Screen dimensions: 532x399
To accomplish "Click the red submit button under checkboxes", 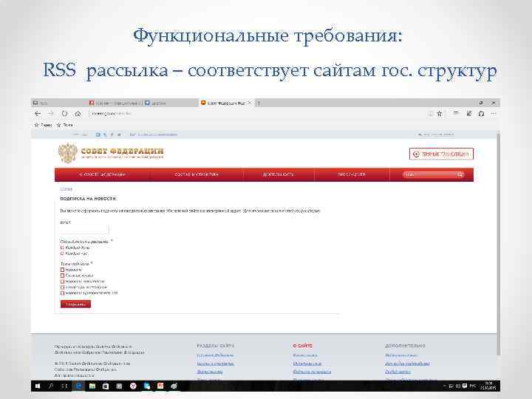I will [75, 304].
